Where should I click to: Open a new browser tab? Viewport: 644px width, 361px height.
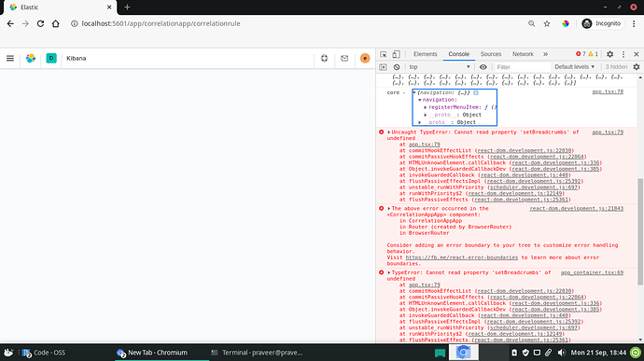[127, 7]
